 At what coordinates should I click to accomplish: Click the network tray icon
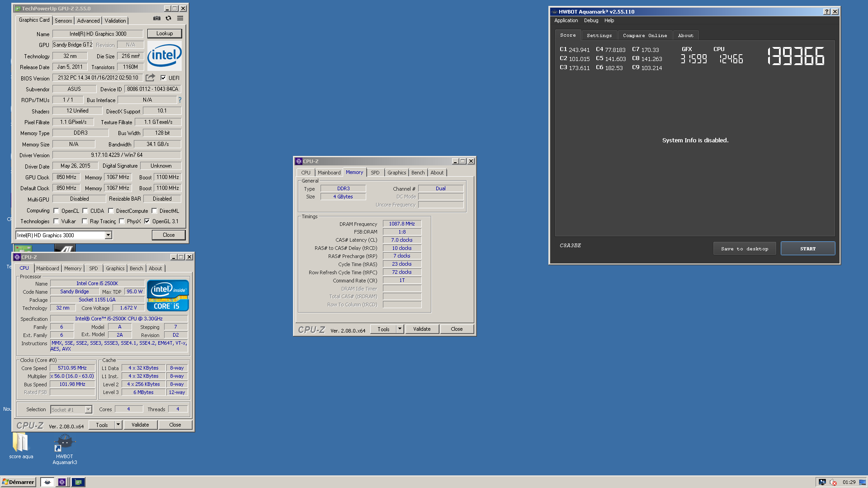coord(822,482)
